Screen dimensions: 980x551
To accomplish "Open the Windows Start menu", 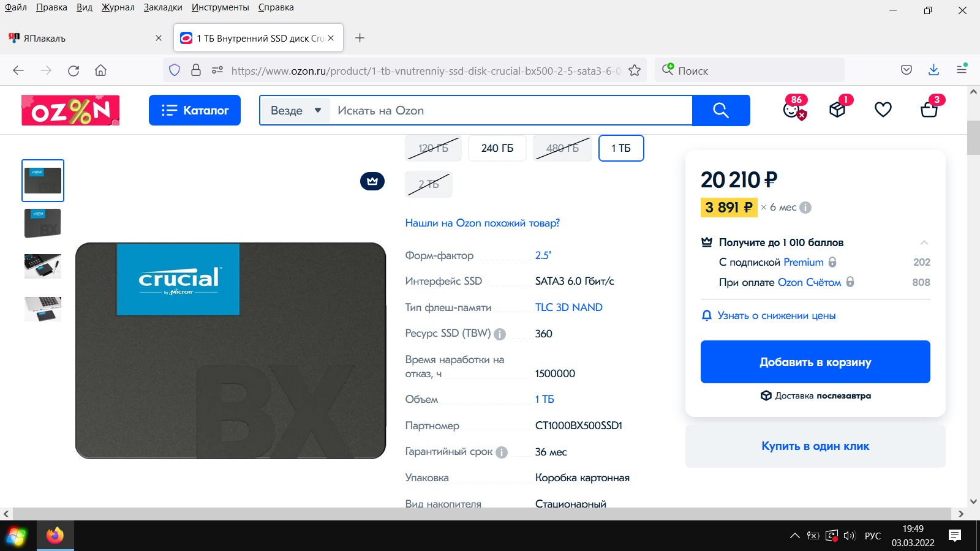I will point(17,536).
